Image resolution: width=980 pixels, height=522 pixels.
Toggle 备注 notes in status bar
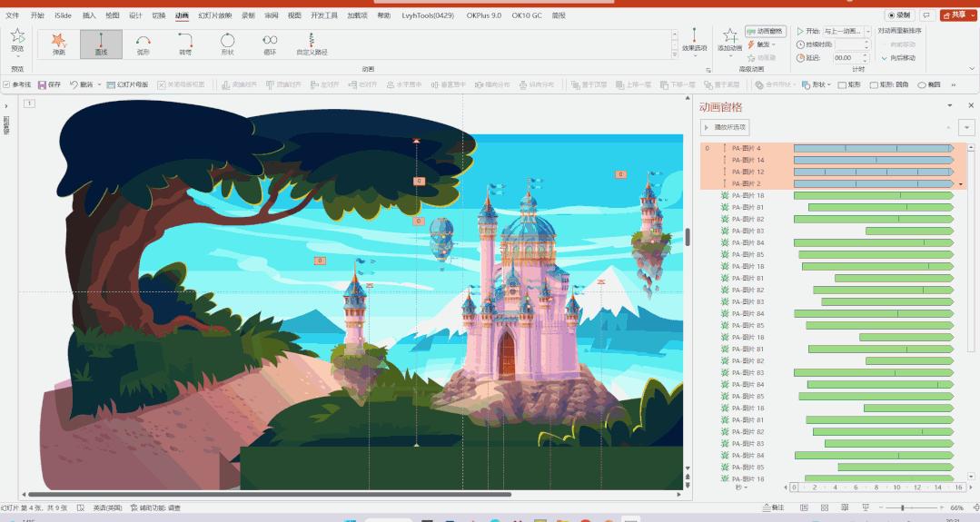coord(773,508)
